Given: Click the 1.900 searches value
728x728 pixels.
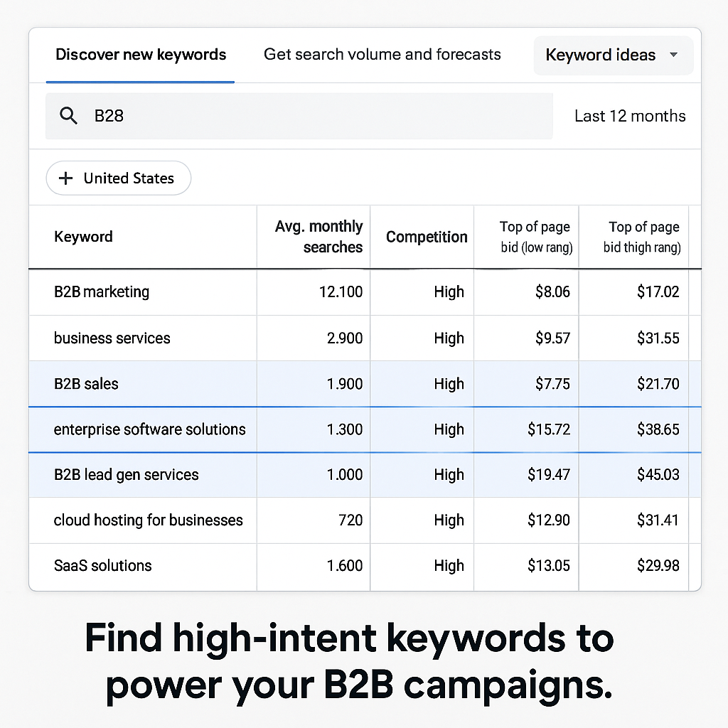Looking at the screenshot, I should pos(345,384).
